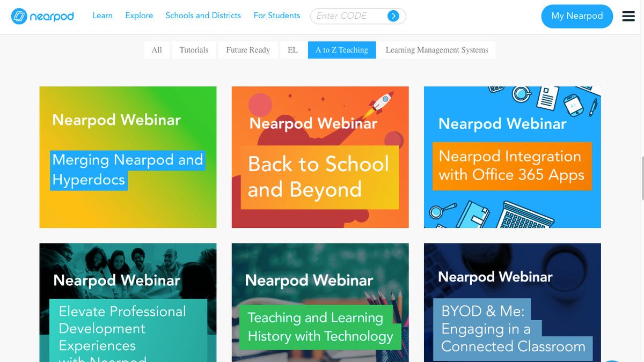Viewport: 644px width, 362px height.
Task: Submit code with the blue arrow button
Action: pyautogui.click(x=393, y=16)
